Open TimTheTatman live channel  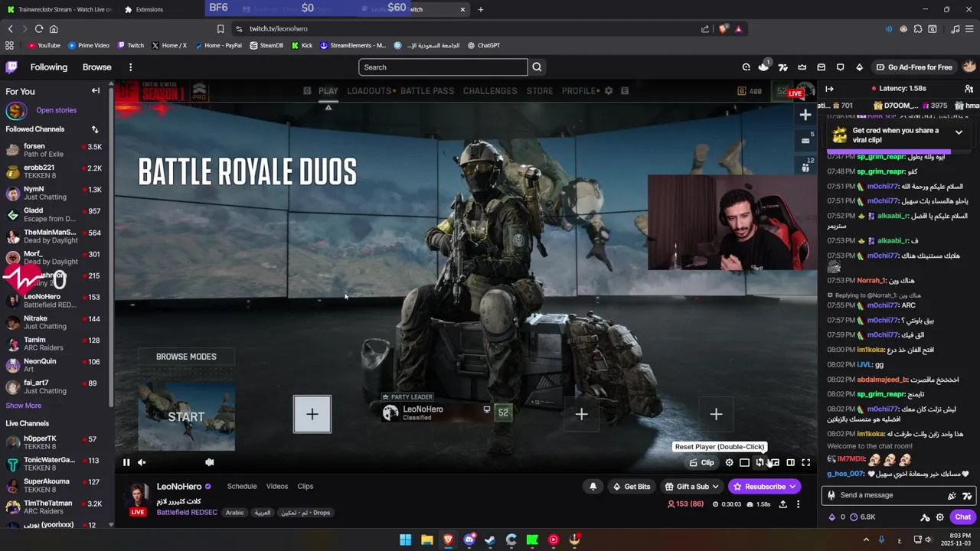(x=54, y=507)
